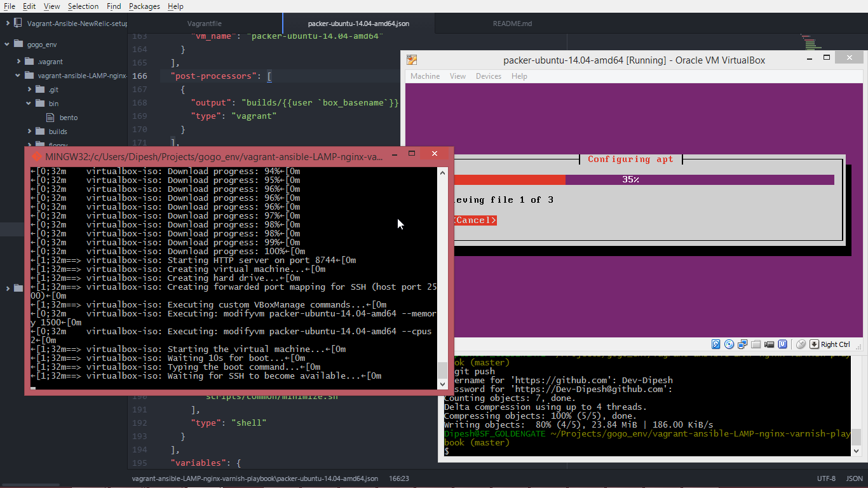Open the Selection menu
This screenshot has width=868, height=488.
[83, 6]
